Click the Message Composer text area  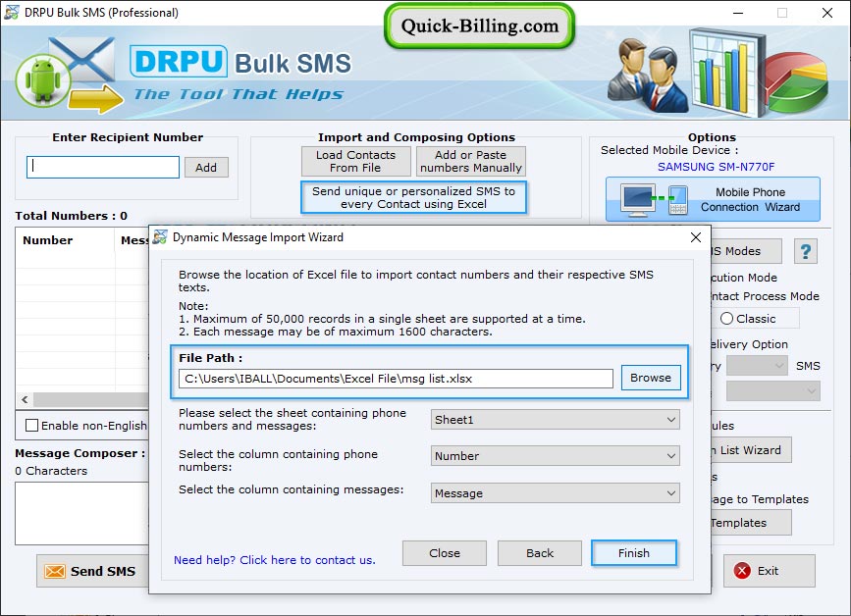point(81,513)
